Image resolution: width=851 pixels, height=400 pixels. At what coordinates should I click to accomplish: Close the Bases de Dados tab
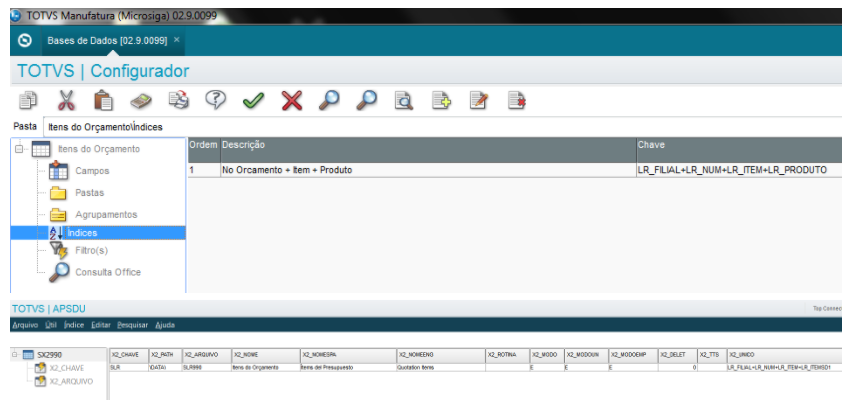coord(176,40)
